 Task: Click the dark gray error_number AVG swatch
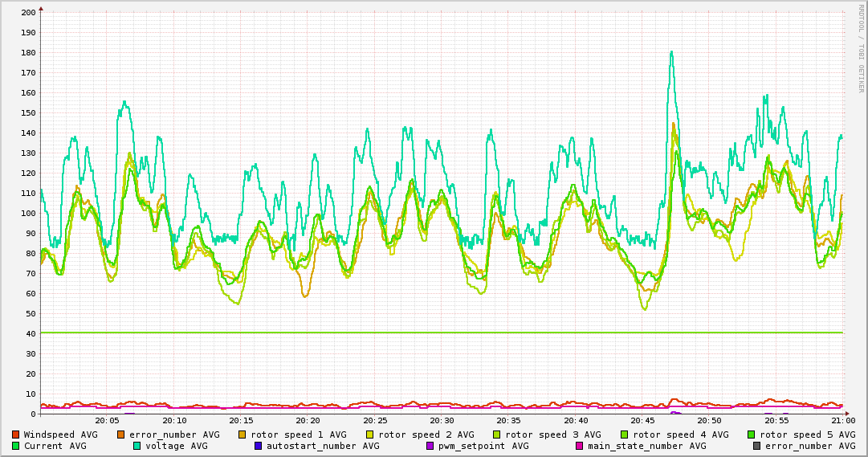coord(757,446)
